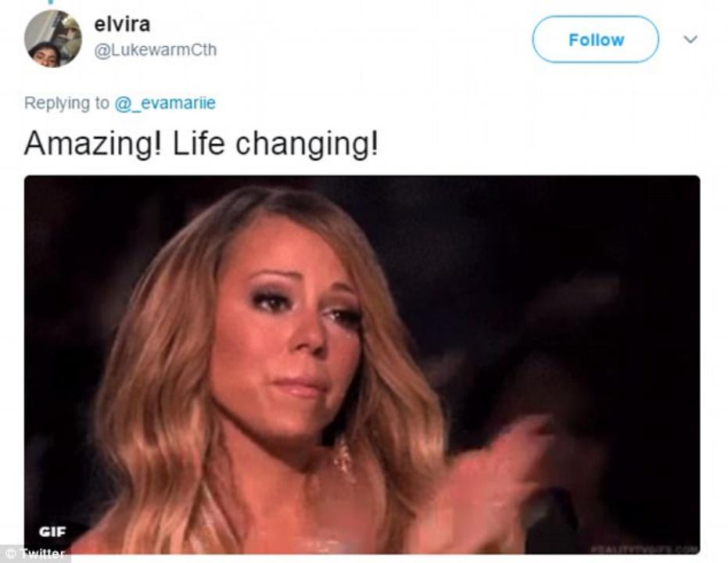Select the 'Amazing! Life changing!' tweet text
728x563 pixels.
201,145
